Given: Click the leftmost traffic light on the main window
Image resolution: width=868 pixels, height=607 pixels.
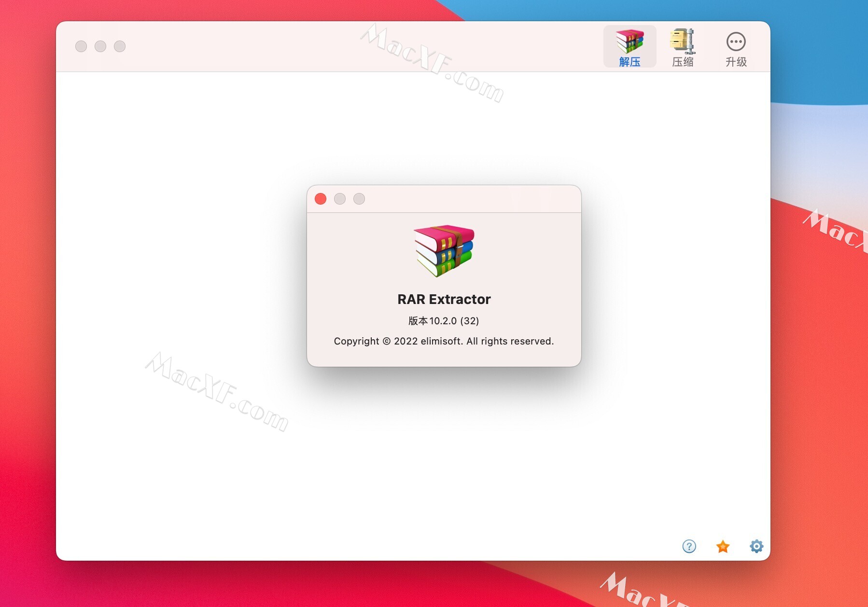Looking at the screenshot, I should (x=81, y=46).
